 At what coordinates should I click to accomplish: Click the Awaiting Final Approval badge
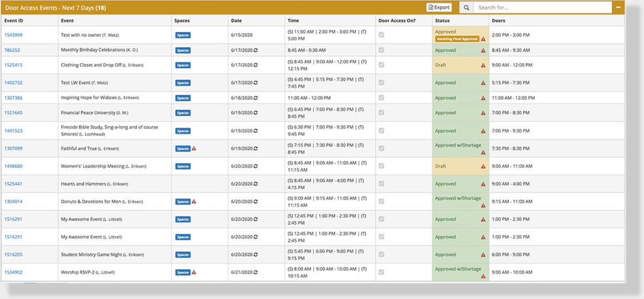[x=457, y=39]
